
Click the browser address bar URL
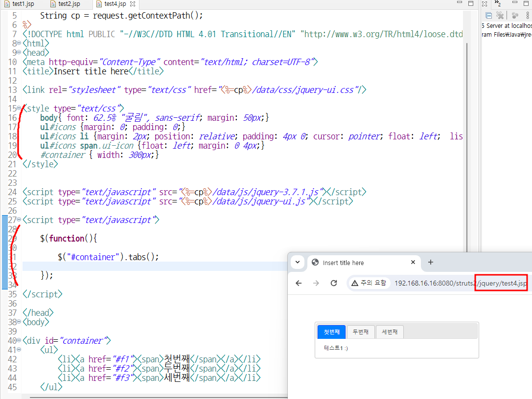pyautogui.click(x=461, y=284)
